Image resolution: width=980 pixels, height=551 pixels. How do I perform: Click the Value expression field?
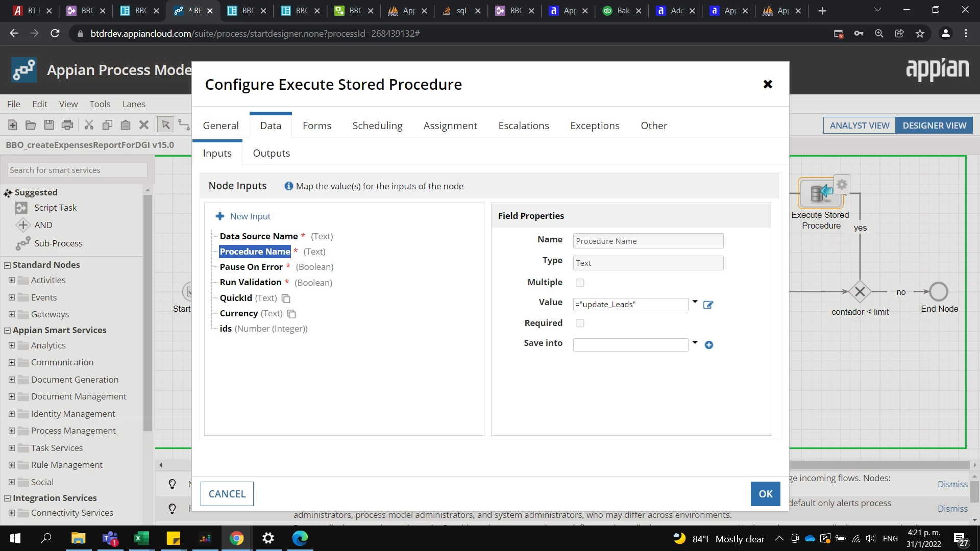630,305
